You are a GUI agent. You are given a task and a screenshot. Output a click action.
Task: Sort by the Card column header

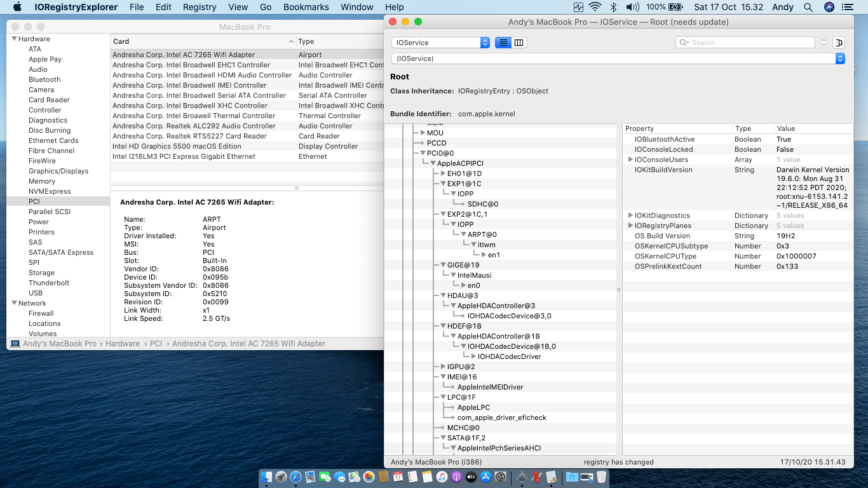[x=203, y=41]
